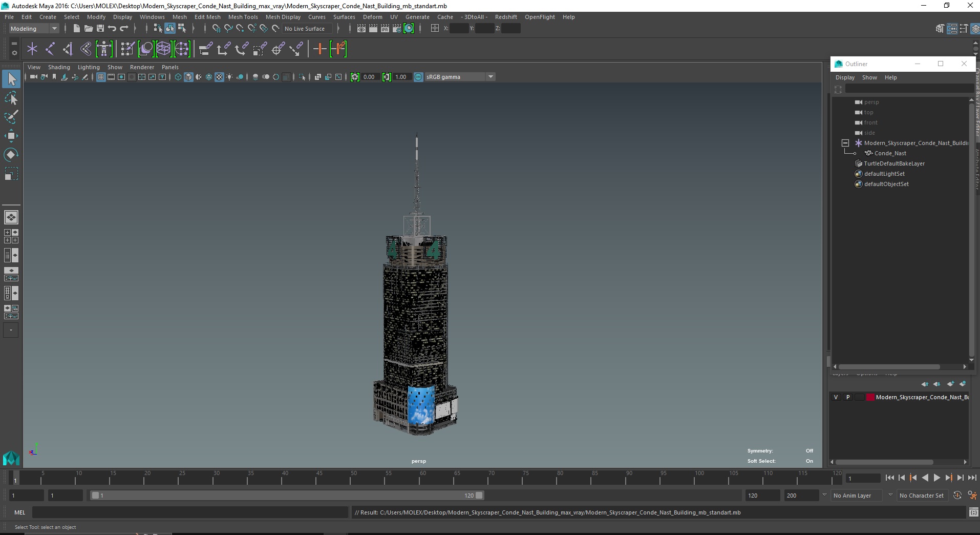Move selected layer up icon
980x535 pixels.
(x=925, y=384)
